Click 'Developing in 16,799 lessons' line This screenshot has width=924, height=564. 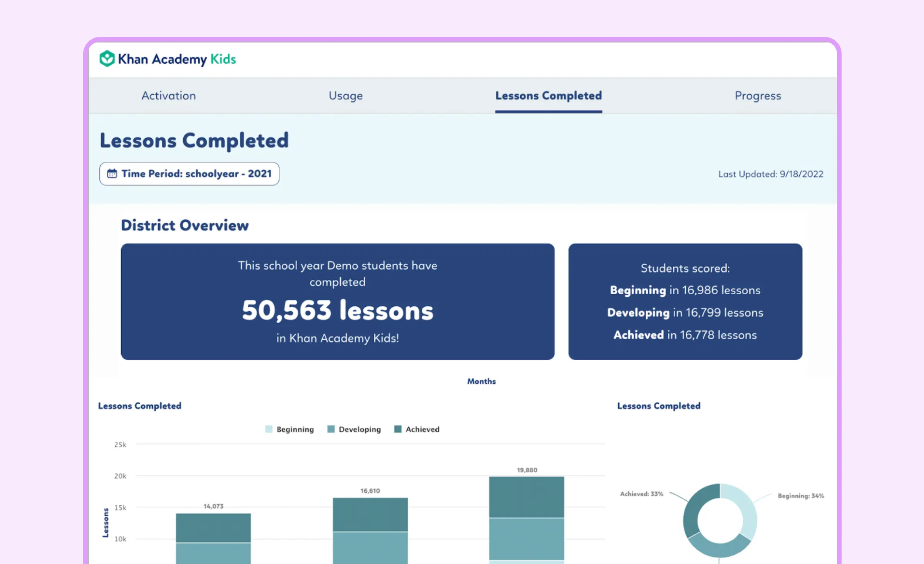tap(685, 312)
